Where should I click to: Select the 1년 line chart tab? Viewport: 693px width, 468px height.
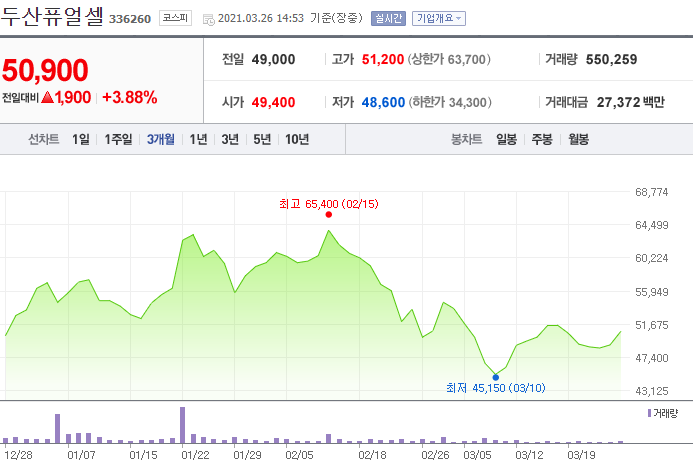coord(198,140)
